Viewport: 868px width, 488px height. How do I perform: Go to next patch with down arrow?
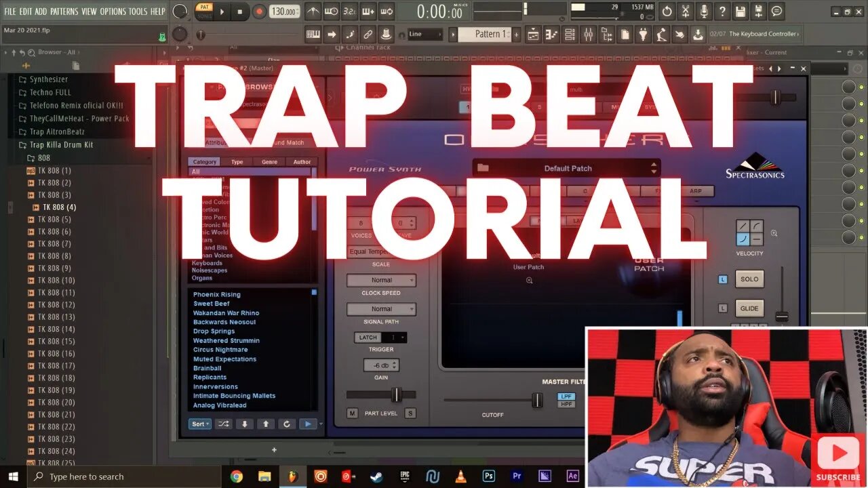[x=245, y=424]
